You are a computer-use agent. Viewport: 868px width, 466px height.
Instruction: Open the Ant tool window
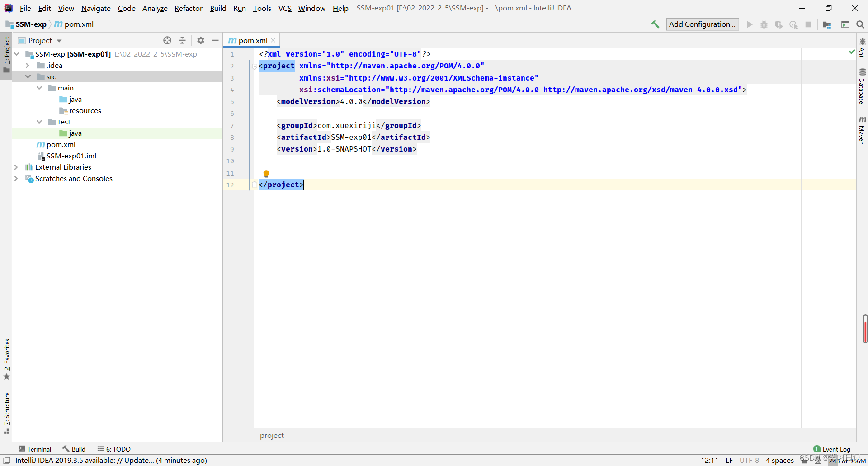tap(862, 48)
